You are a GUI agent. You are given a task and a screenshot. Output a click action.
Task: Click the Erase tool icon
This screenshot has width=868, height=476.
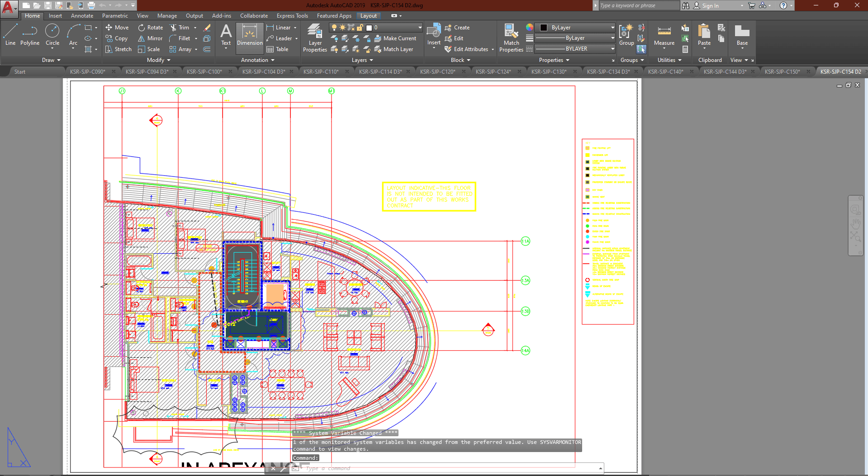tap(207, 28)
